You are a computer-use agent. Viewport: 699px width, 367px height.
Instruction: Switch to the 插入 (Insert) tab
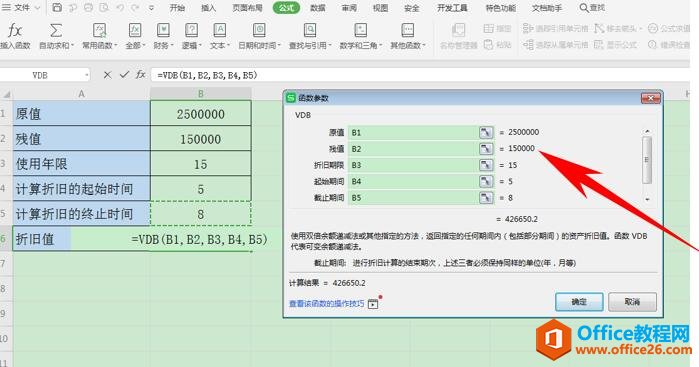click(208, 8)
